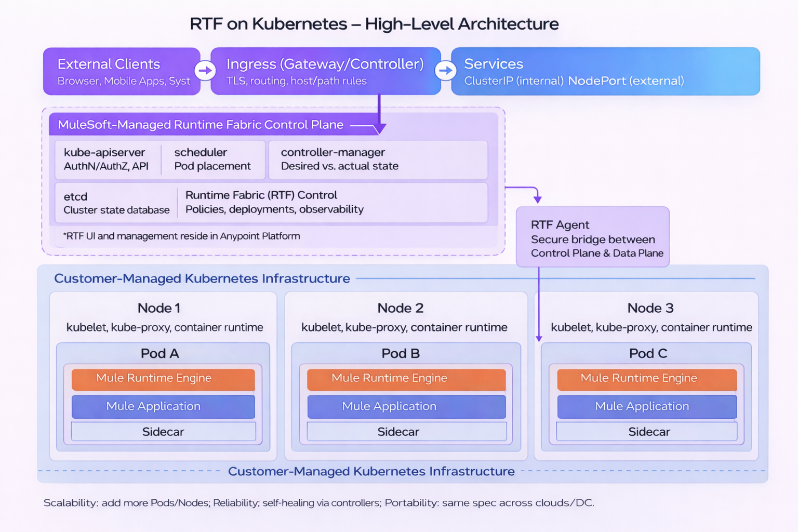Click the Ingress Gateway/Controller box
Image resolution: width=798 pixels, height=532 pixels.
(325, 71)
